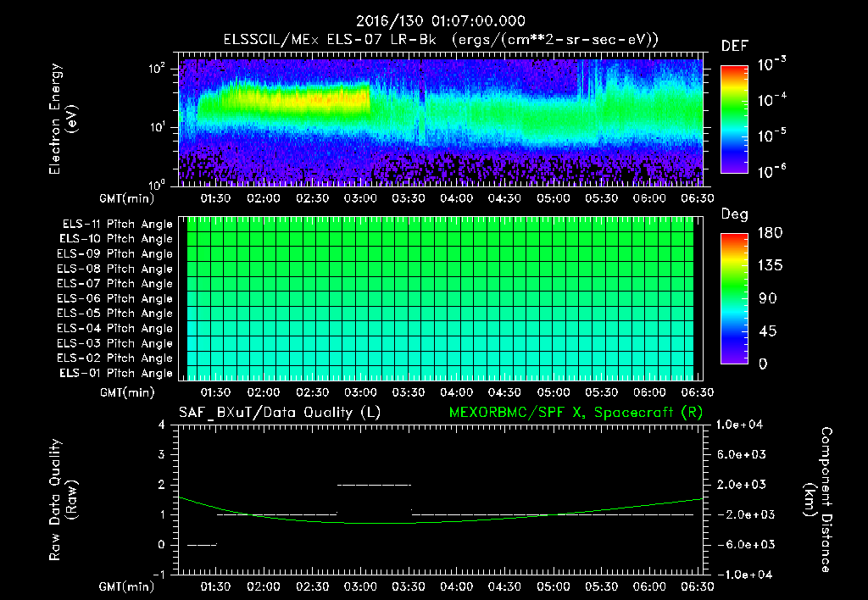This screenshot has height=600, width=868.
Task: Click the Deg pitch angle color bar
Action: [x=734, y=298]
